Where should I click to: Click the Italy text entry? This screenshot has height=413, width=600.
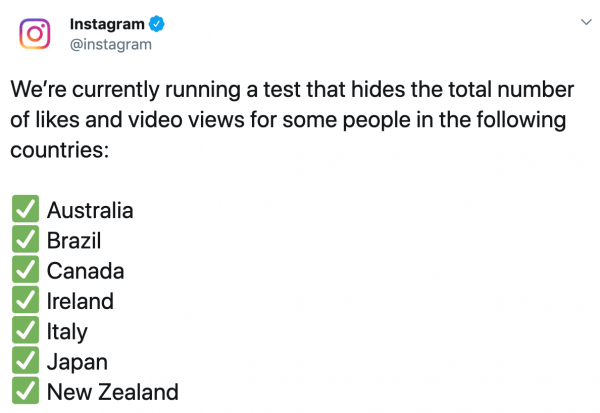click(67, 332)
